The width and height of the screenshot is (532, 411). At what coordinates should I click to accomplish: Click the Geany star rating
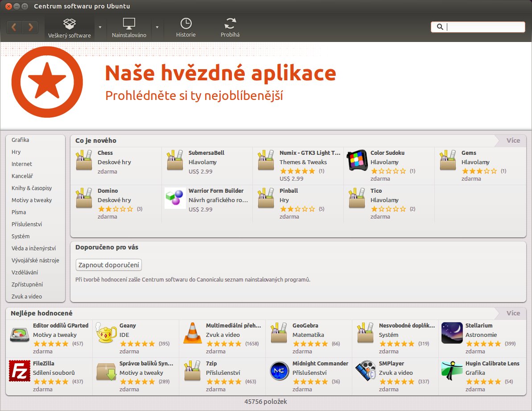(137, 344)
